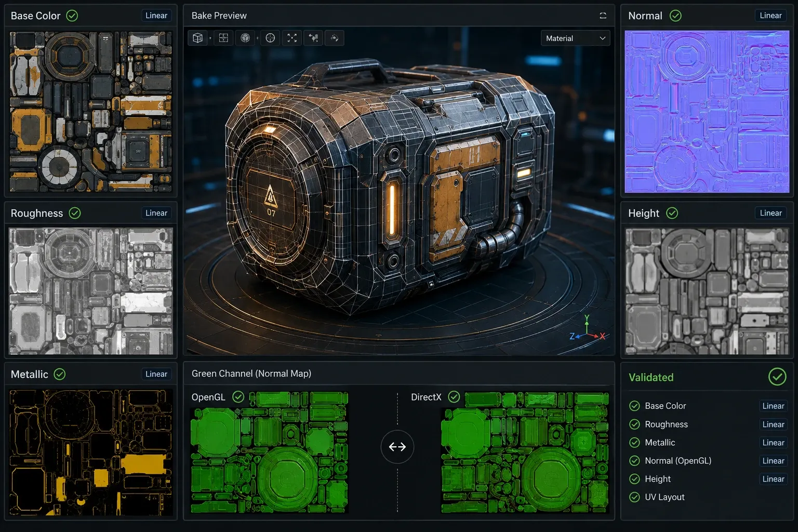Click the OpenGL green channel preview image
Screen dimensions: 798x532
tap(269, 453)
